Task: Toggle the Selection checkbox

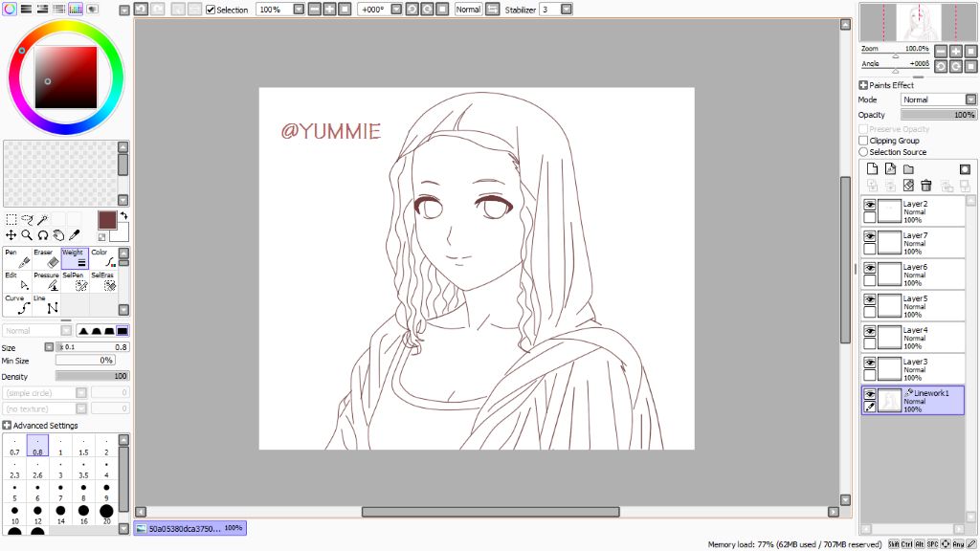Action: click(x=211, y=10)
